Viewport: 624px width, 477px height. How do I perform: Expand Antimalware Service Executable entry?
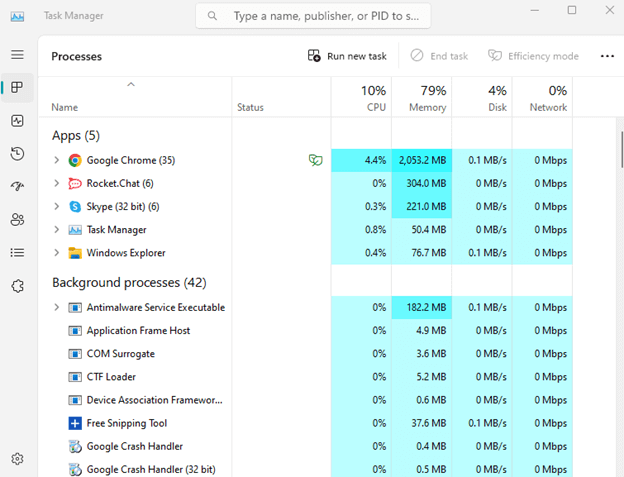pyautogui.click(x=57, y=307)
